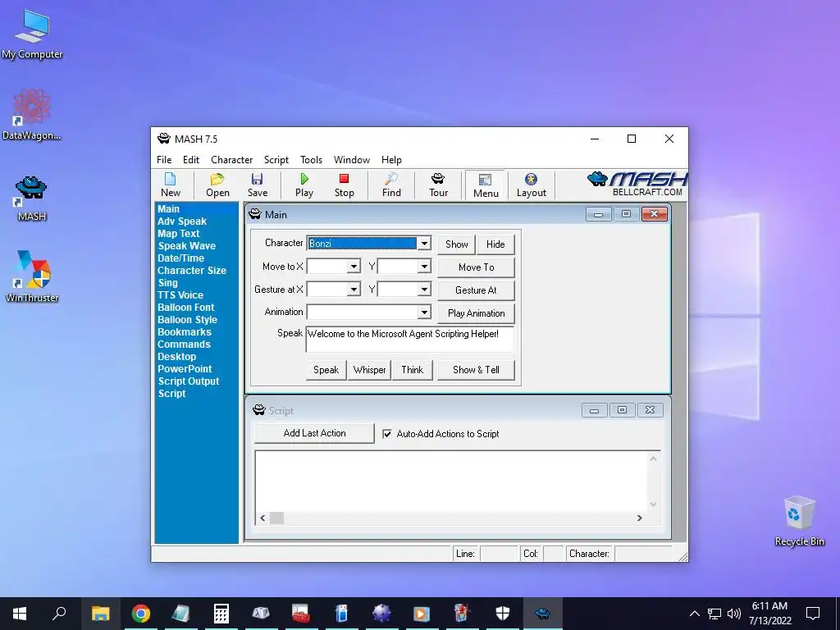The height and width of the screenshot is (630, 840).
Task: Select Bookmarks in the sidebar
Action: 185,332
